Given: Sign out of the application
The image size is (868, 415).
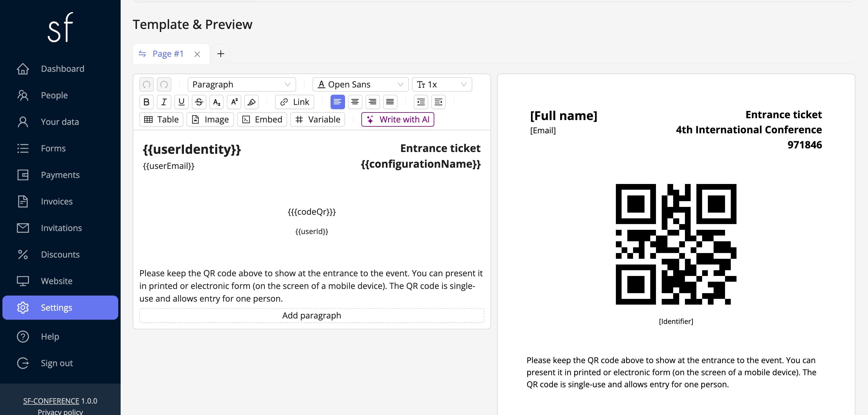Looking at the screenshot, I should pyautogui.click(x=60, y=363).
